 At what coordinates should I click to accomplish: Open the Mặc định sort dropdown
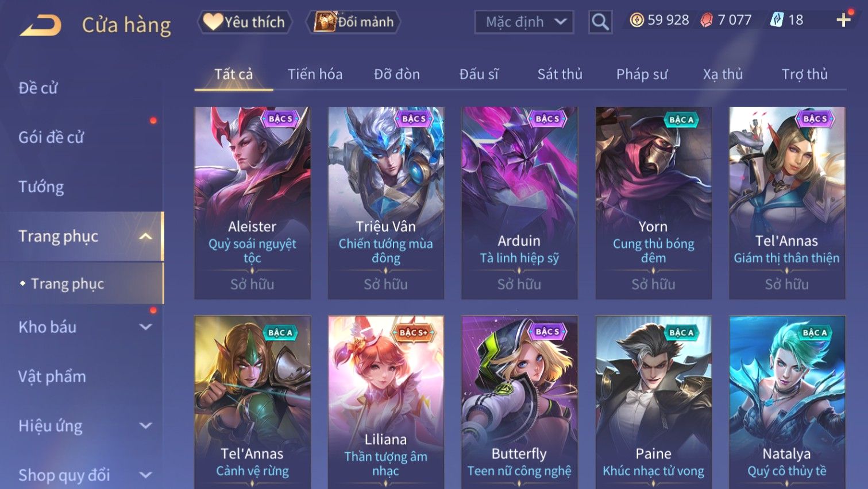point(524,22)
